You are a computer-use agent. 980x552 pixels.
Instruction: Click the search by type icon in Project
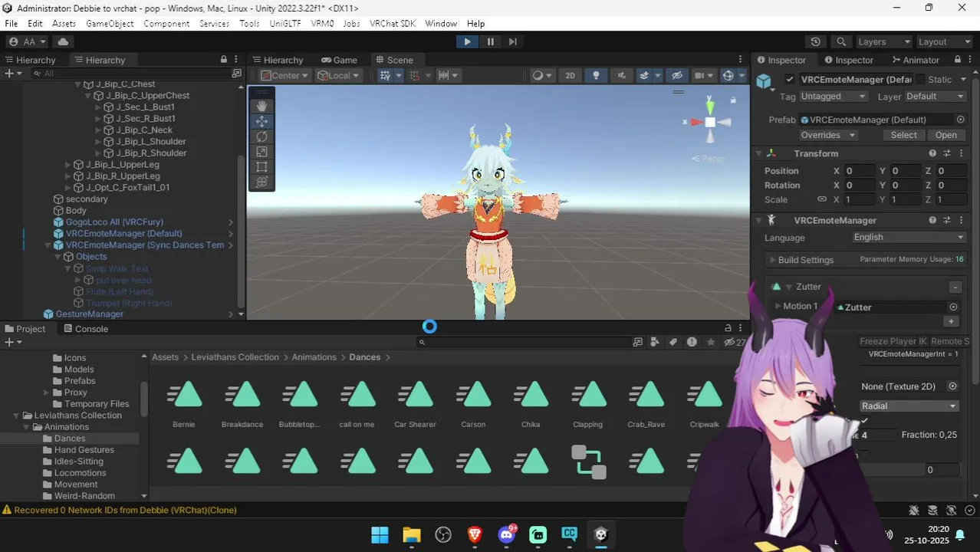pos(654,342)
